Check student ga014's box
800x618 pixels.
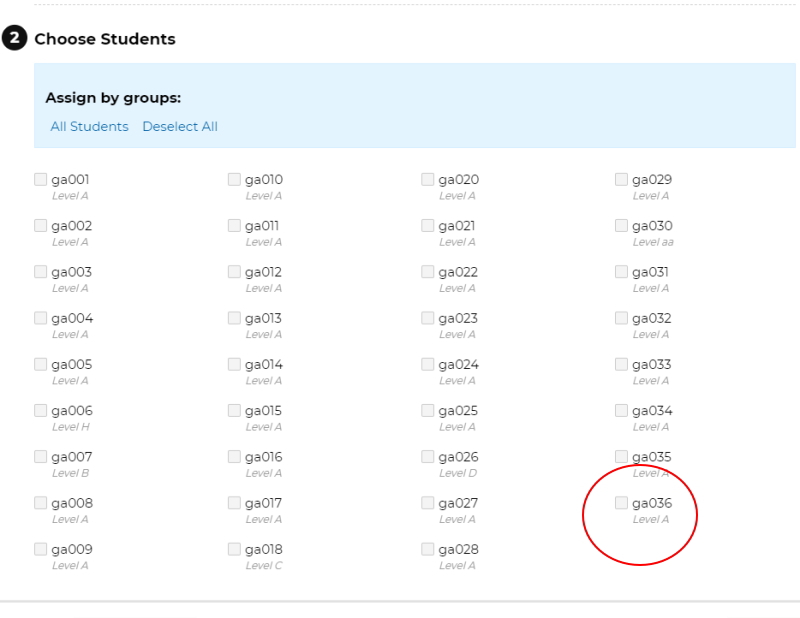tap(234, 364)
